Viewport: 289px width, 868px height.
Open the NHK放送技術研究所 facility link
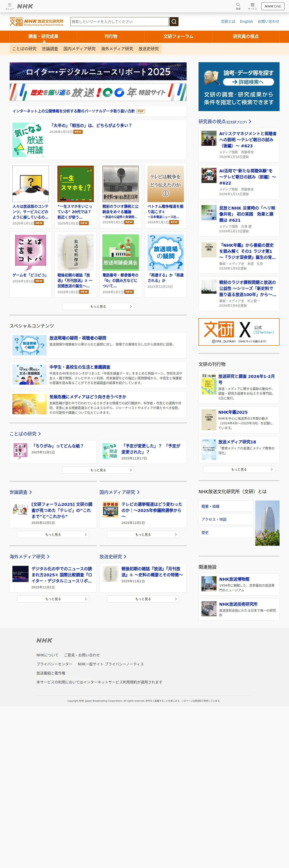(238, 604)
